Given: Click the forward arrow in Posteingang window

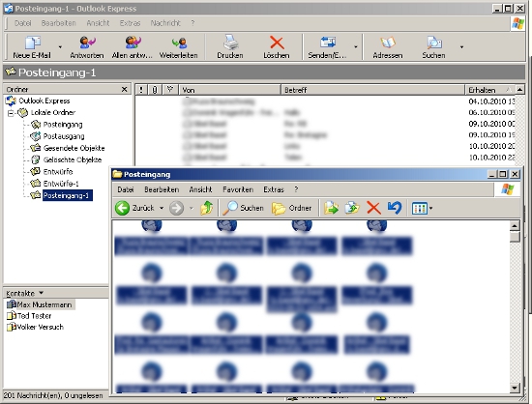Looking at the screenshot, I should tap(177, 208).
